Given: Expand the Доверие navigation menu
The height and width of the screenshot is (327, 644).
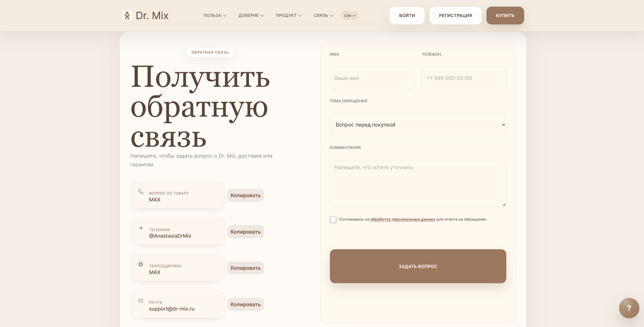Looking at the screenshot, I should [251, 16].
